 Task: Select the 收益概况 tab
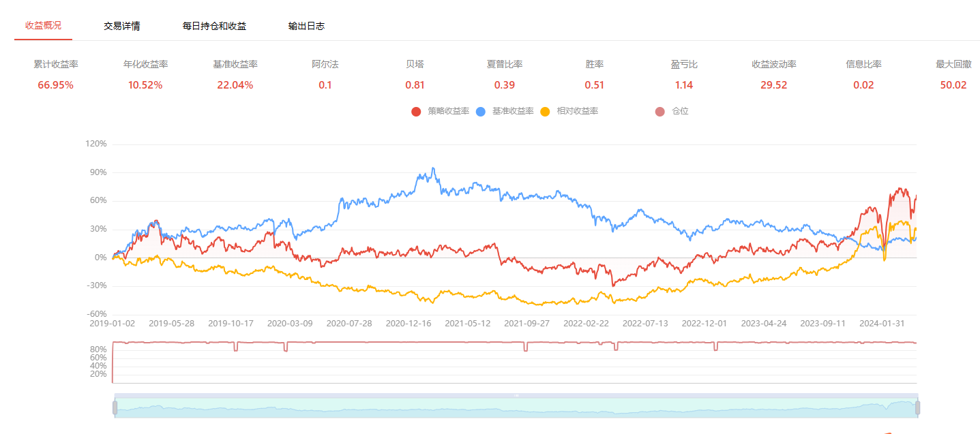pos(43,26)
